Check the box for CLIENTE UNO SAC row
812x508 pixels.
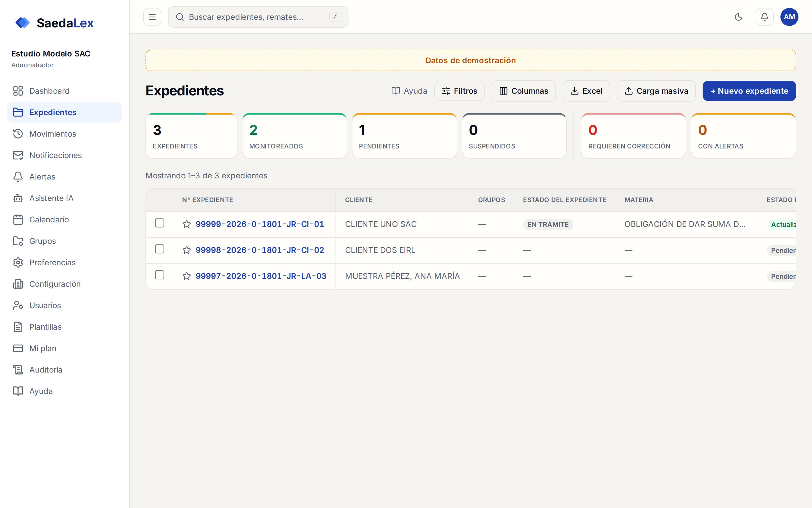159,223
